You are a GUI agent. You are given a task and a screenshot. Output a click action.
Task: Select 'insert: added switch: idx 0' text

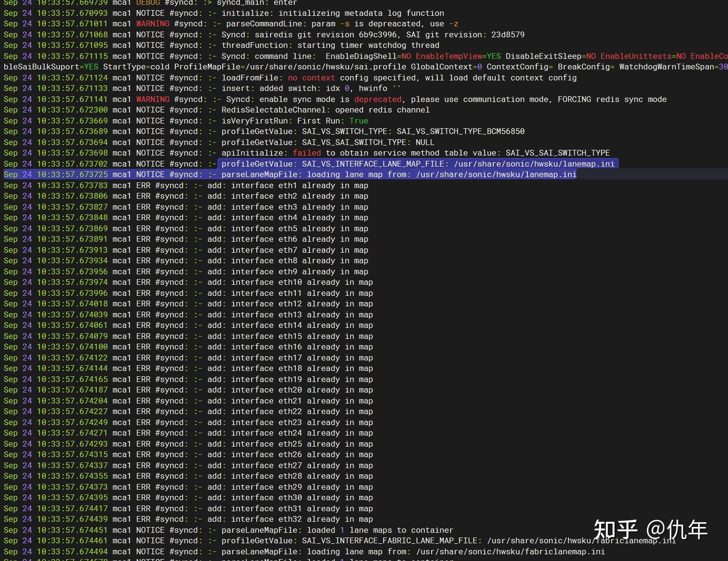click(285, 88)
